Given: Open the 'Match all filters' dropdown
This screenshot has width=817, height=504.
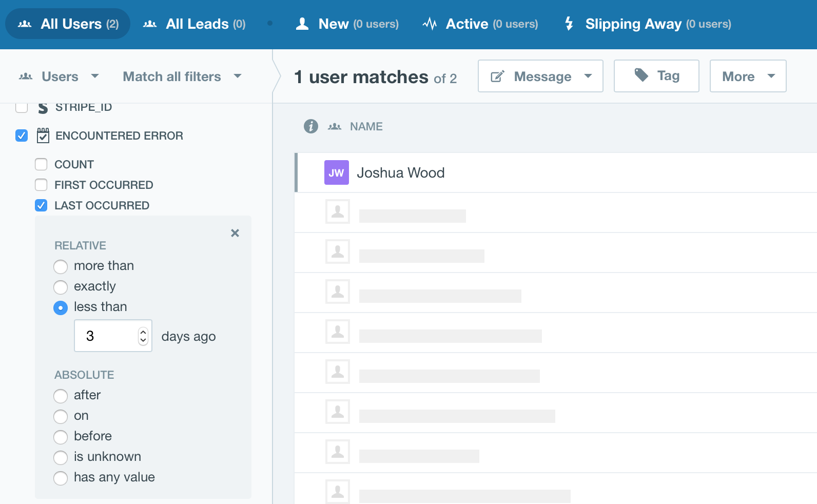Looking at the screenshot, I should coord(182,76).
